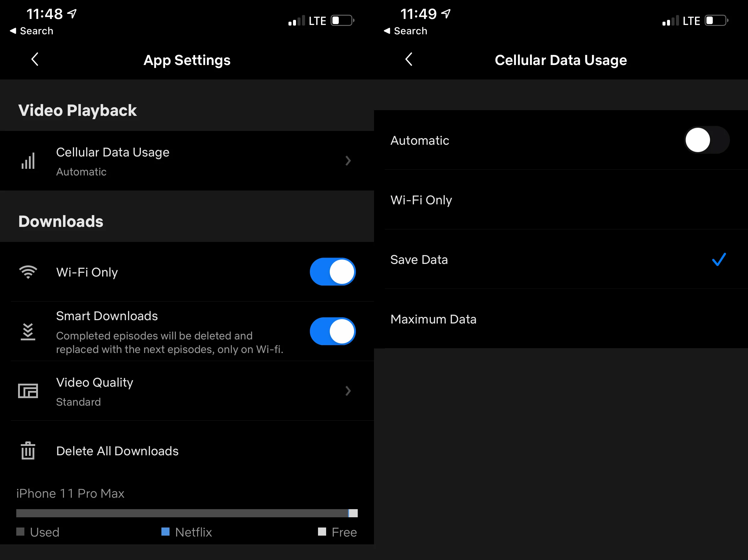
Task: Choose Maximum Data cellular option
Action: [434, 319]
